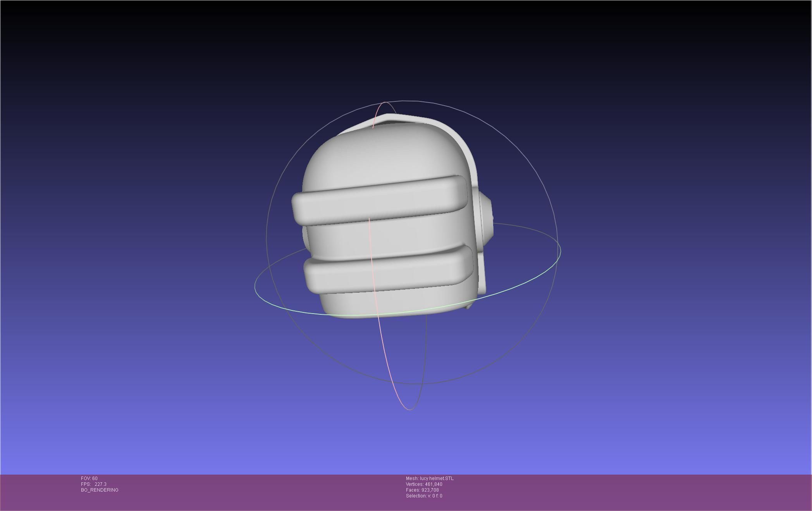Click the Mesh: lucy helmet.STL label

tap(429, 478)
